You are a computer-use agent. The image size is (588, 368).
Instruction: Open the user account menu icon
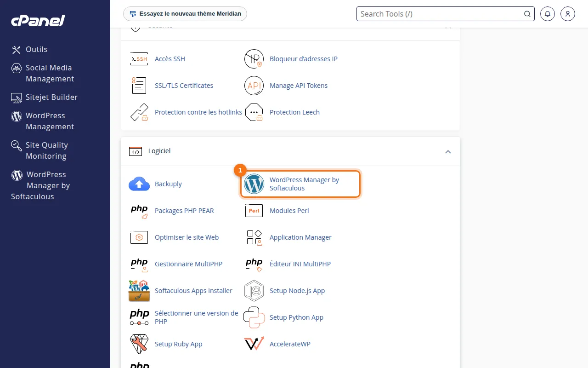568,14
